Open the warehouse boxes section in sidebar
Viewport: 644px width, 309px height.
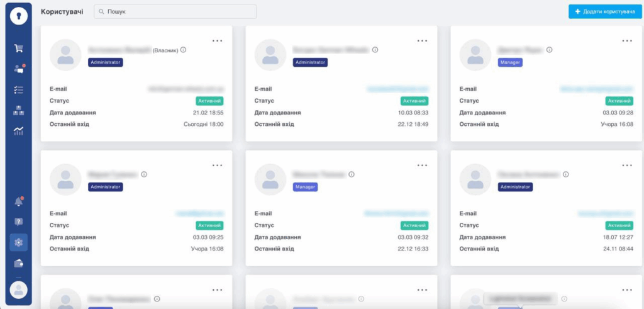pyautogui.click(x=19, y=111)
